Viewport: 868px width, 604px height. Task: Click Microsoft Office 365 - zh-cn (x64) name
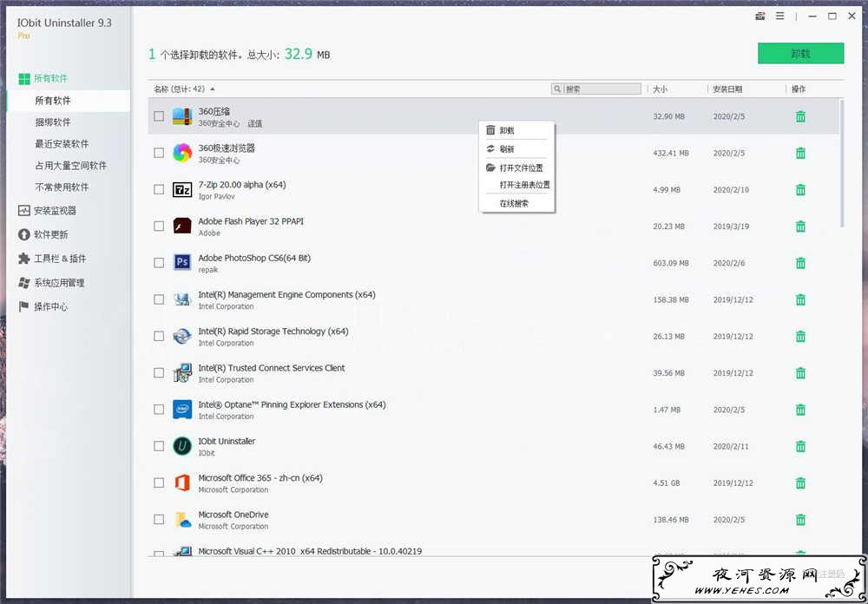(260, 478)
